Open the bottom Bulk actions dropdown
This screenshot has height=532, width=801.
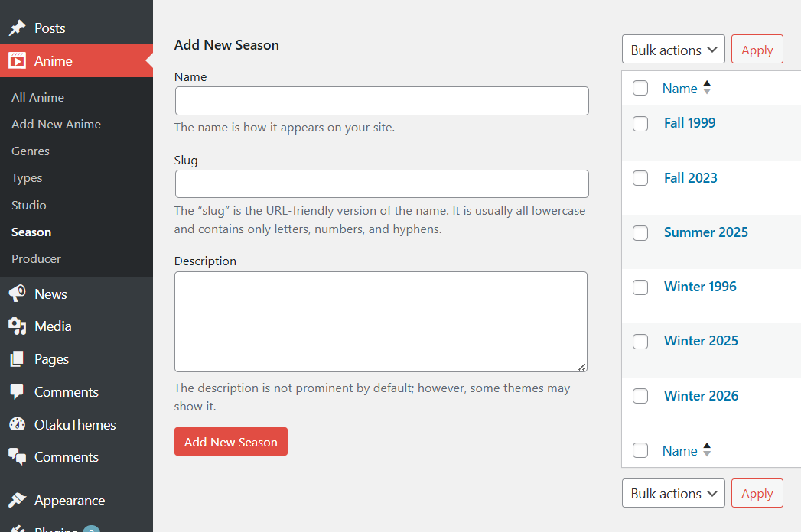(x=673, y=493)
